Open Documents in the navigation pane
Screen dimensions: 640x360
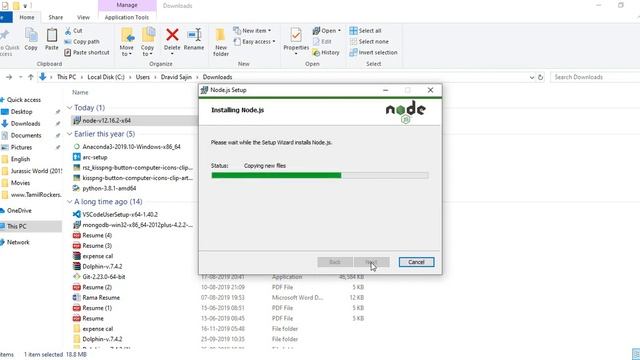[26, 135]
